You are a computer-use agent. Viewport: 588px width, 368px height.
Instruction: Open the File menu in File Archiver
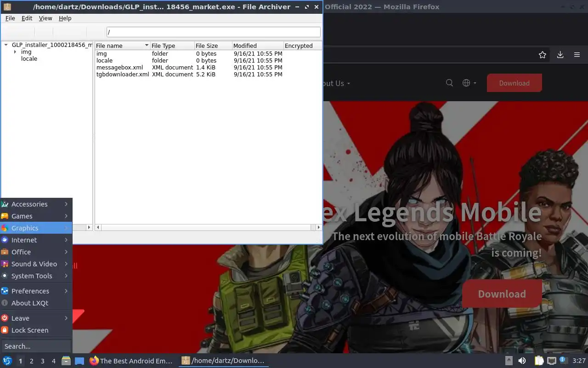[10, 18]
